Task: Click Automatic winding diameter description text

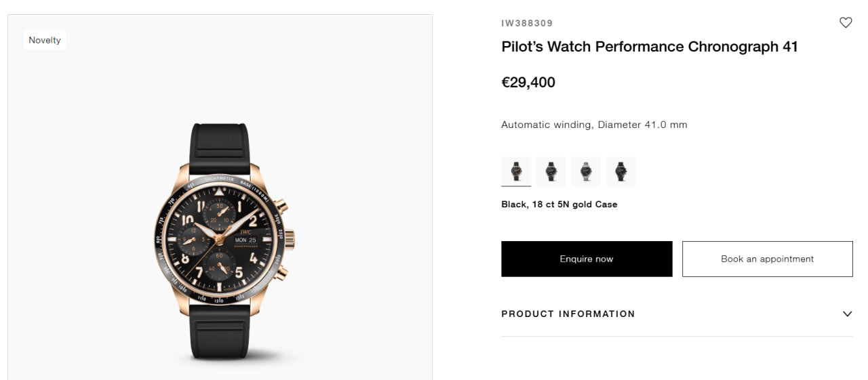Action: (x=594, y=125)
